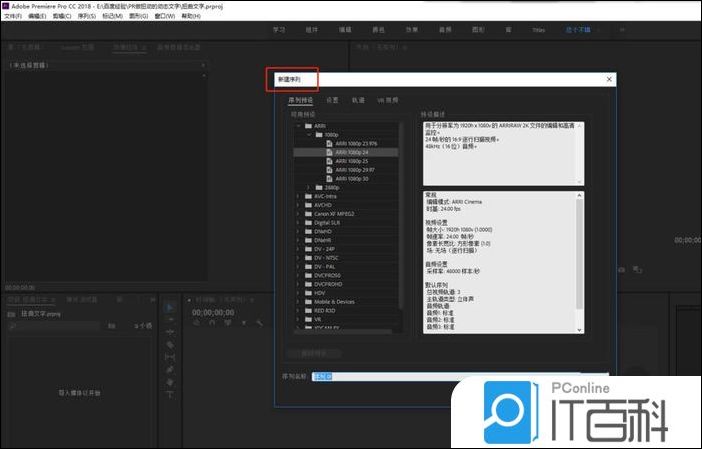
Task: Select the Type tool
Action: tap(170, 394)
